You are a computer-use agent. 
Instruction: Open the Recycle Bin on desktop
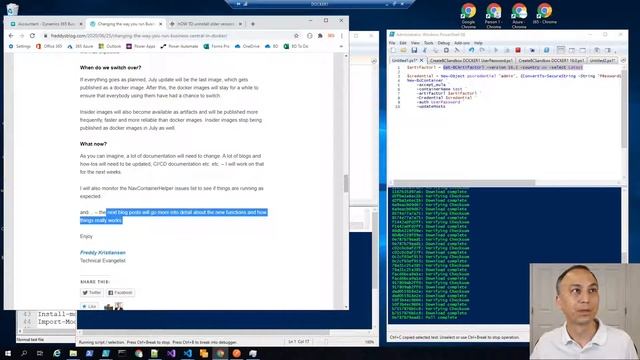point(12,9)
